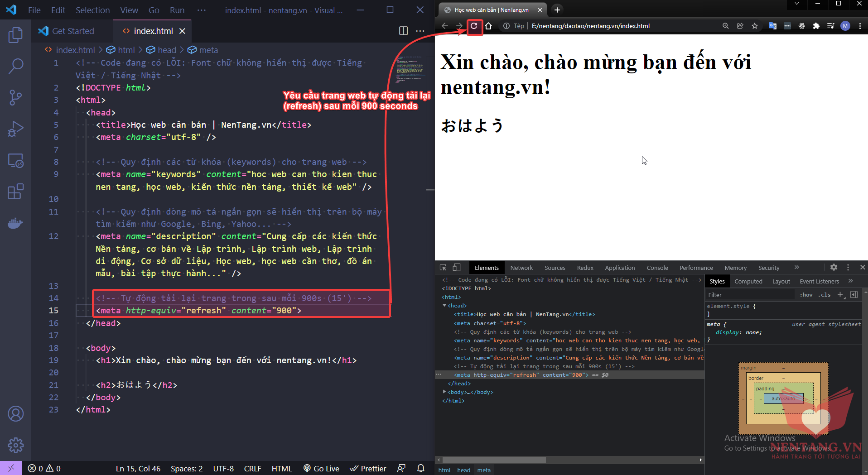This screenshot has height=475, width=868.
Task: Open the Explorer view in activity bar
Action: click(15, 35)
